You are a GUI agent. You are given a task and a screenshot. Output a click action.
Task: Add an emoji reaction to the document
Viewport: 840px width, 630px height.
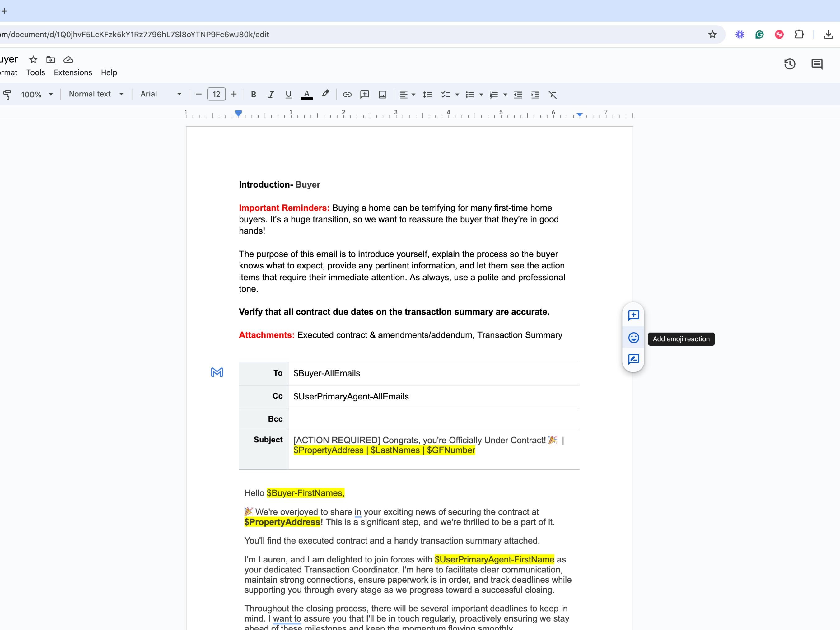(633, 338)
